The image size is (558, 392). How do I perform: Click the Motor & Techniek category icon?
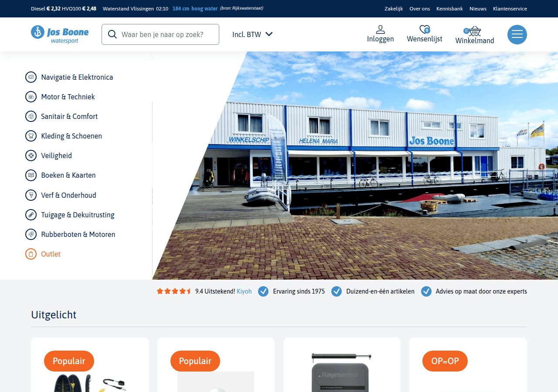coord(31,97)
